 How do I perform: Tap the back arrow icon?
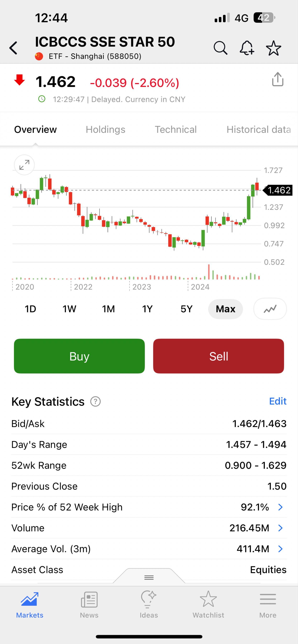[13, 48]
